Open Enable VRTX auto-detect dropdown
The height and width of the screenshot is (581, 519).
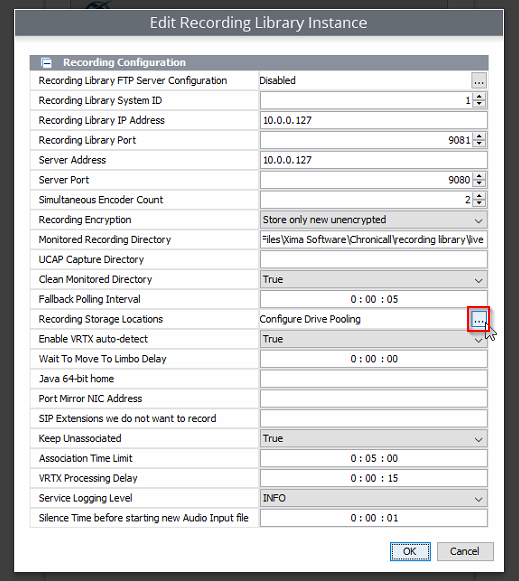point(478,339)
